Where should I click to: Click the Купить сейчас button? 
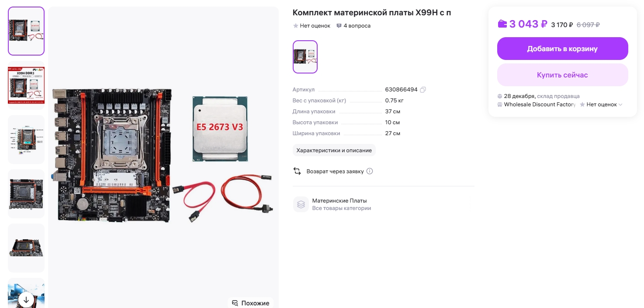click(x=562, y=75)
